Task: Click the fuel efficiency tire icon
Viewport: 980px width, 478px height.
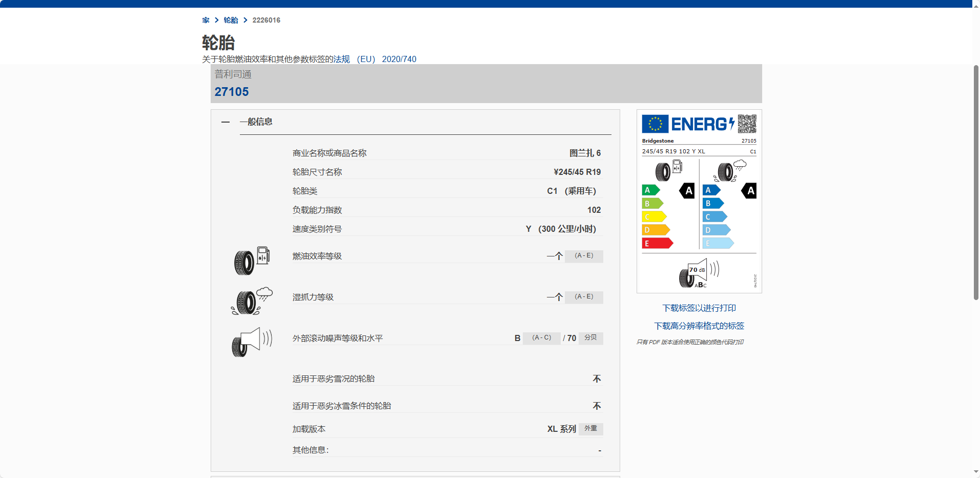Action: point(252,261)
